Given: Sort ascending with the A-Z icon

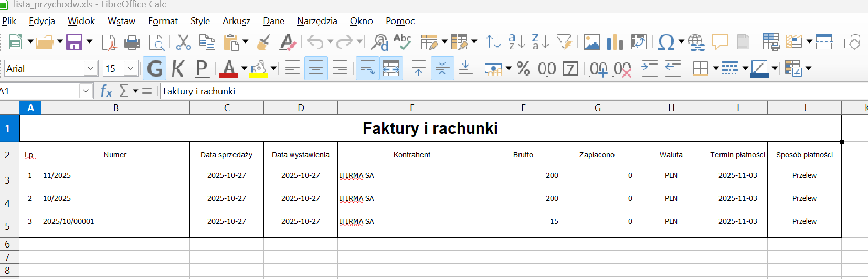Looking at the screenshot, I should pos(516,41).
